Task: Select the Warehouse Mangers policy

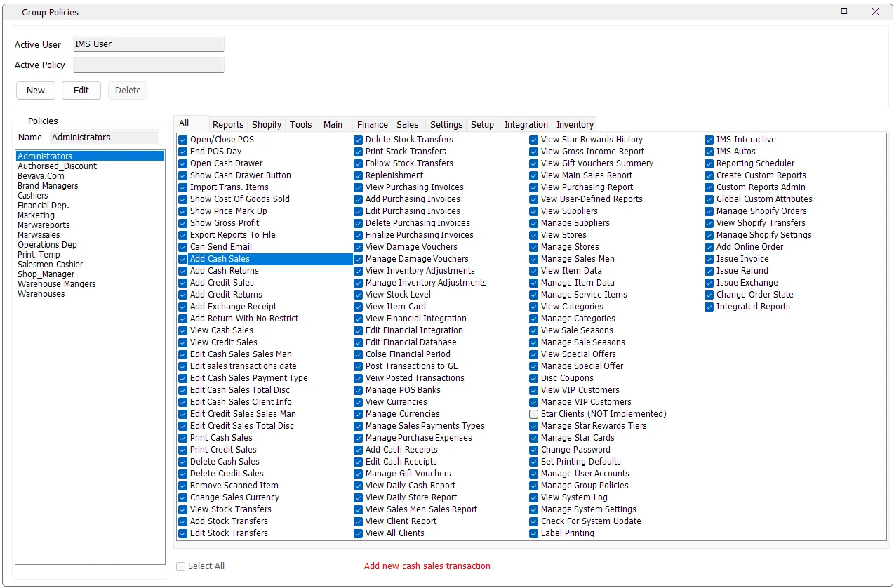Action: tap(91, 284)
